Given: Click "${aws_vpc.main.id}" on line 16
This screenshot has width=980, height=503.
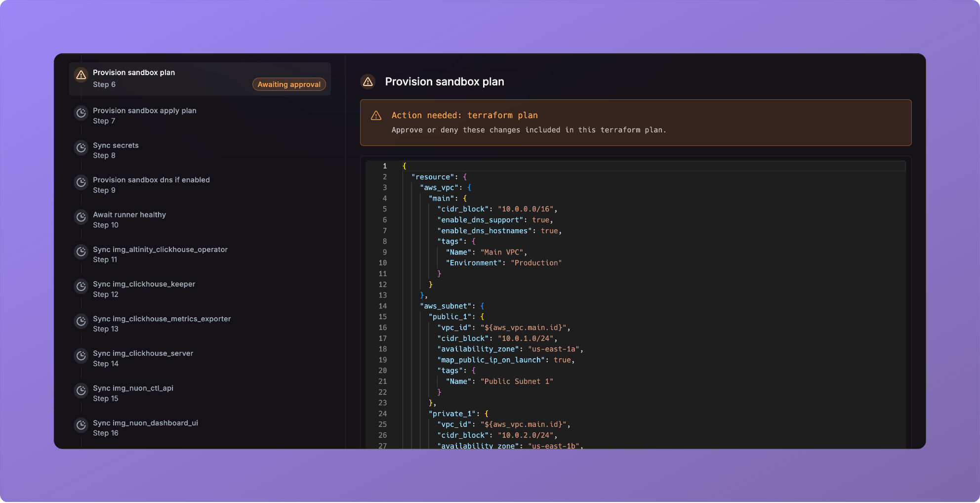Looking at the screenshot, I should click(523, 328).
